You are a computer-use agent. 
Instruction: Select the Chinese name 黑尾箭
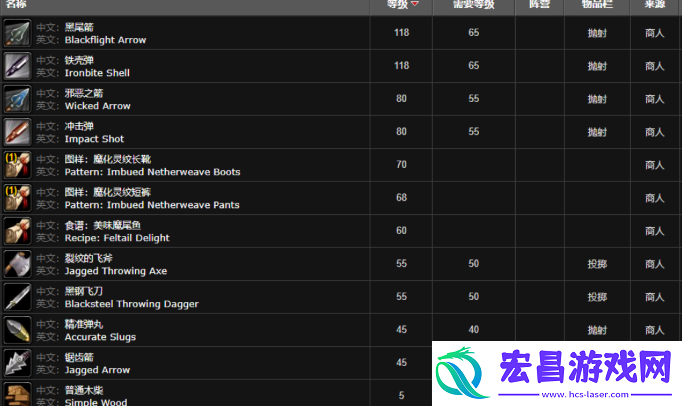[x=79, y=27]
